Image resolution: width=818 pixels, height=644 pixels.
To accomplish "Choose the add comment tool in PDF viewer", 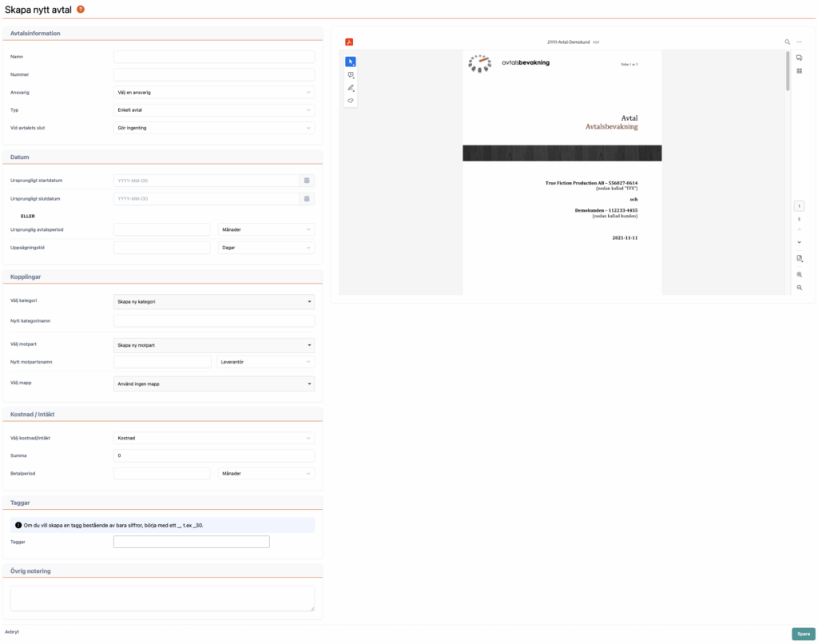I will pyautogui.click(x=351, y=75).
